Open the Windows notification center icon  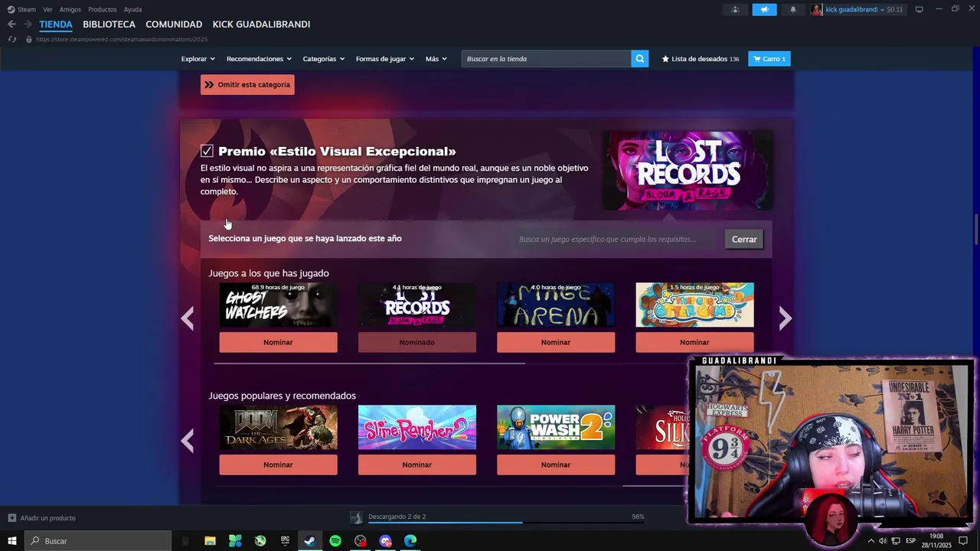click(963, 541)
